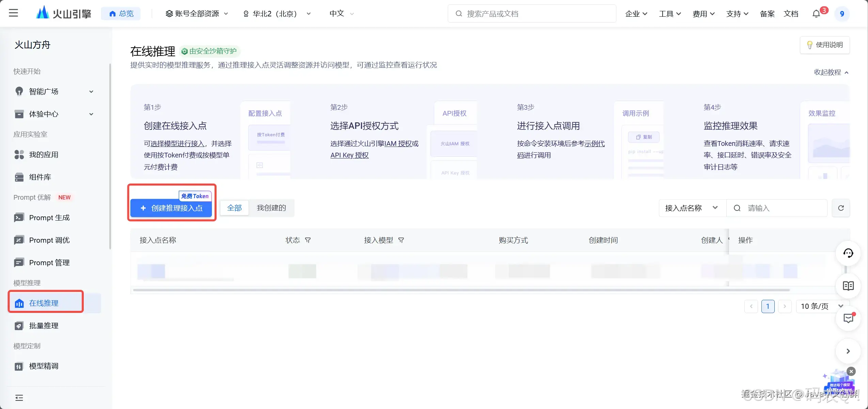Viewport: 868px width, 409px height.
Task: Click the notification bell icon
Action: point(816,14)
